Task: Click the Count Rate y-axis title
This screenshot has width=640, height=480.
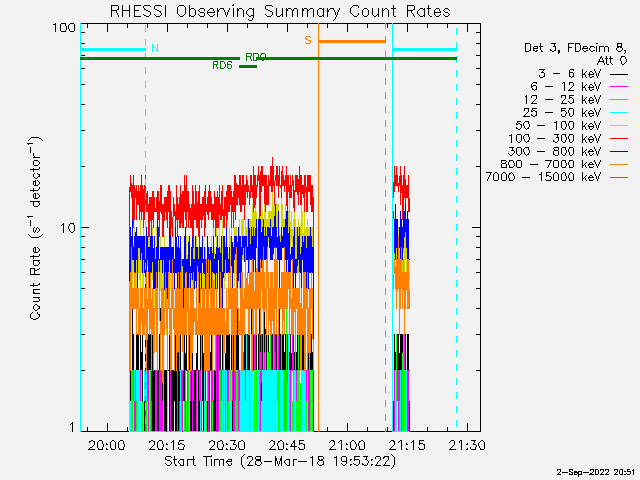Action: (36, 228)
